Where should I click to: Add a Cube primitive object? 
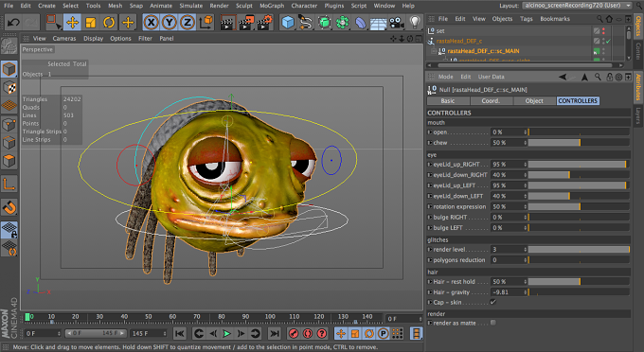click(x=288, y=22)
